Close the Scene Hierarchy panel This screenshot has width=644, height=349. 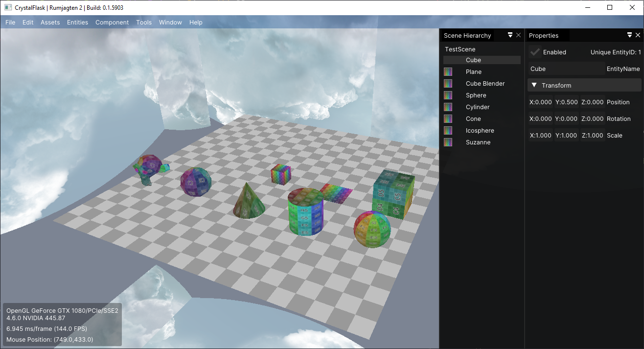click(518, 35)
